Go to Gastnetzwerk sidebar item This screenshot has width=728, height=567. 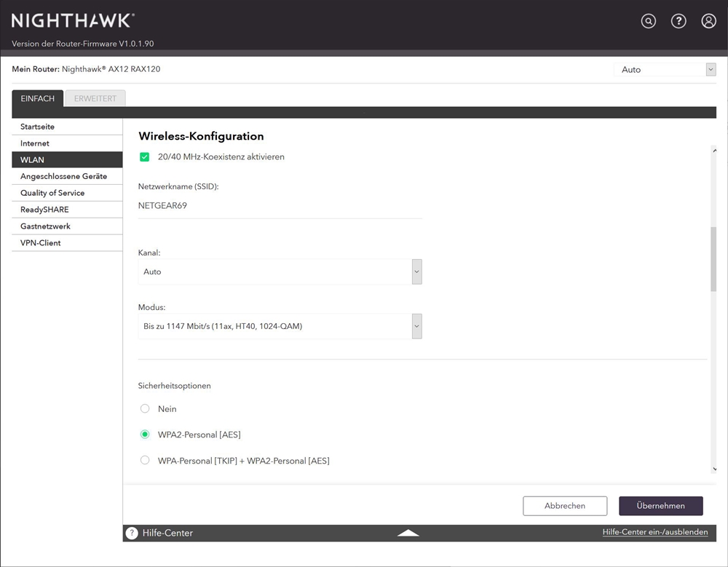45,226
